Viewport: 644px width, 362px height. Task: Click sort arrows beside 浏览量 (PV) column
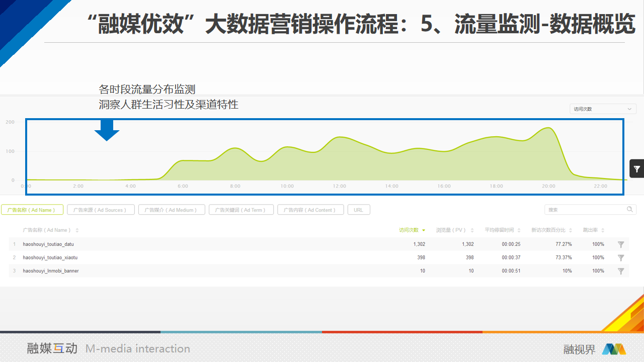pyautogui.click(x=472, y=230)
